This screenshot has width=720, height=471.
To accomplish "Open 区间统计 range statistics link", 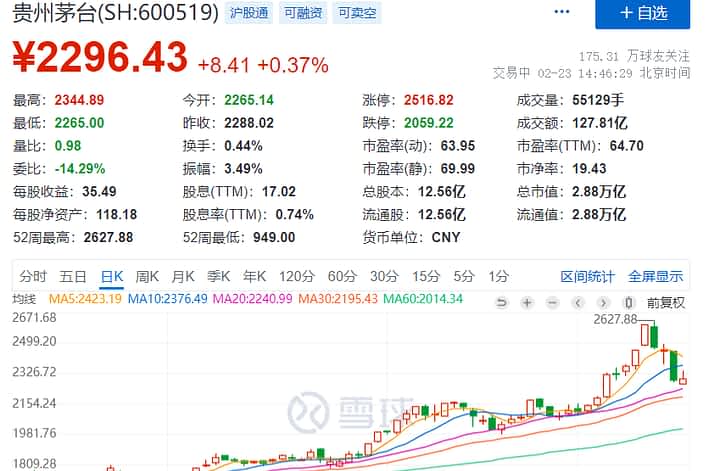I will [587, 276].
